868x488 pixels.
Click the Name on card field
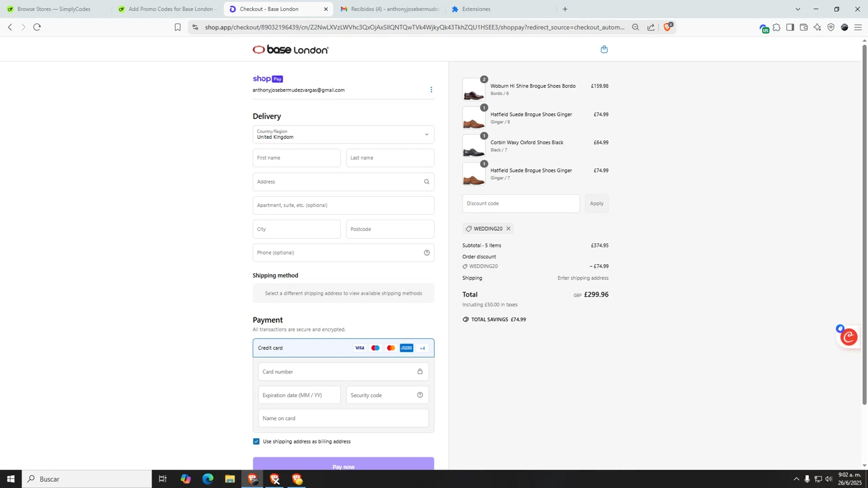coord(343,418)
